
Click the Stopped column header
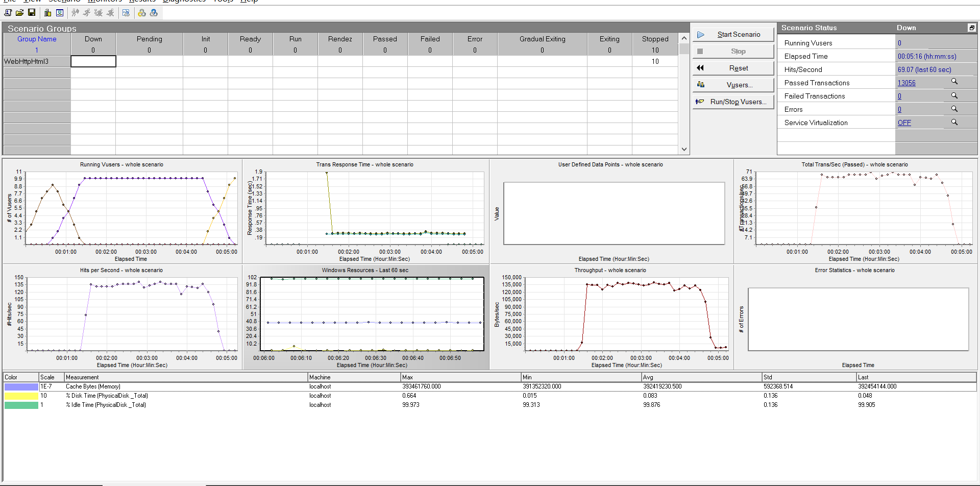[x=655, y=39]
